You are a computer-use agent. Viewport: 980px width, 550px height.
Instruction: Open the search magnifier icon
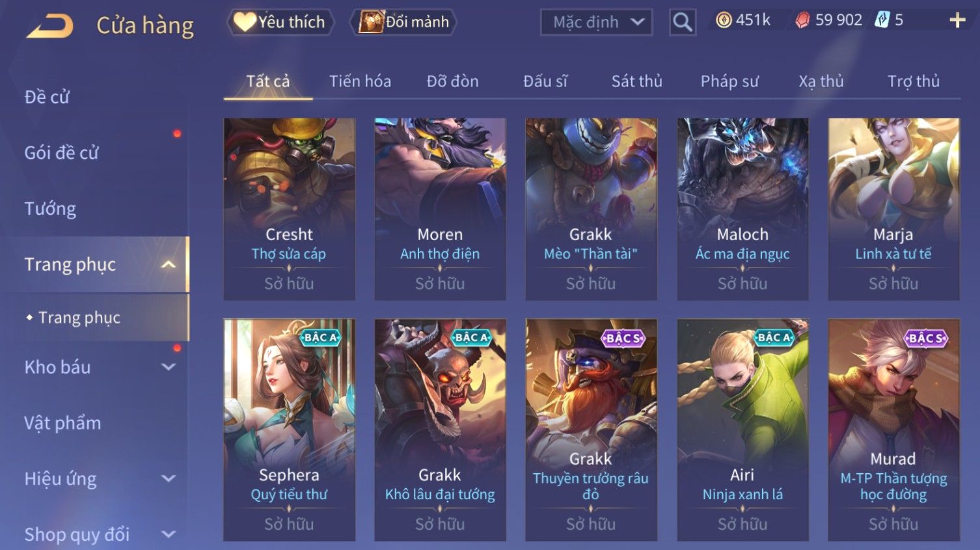(682, 22)
